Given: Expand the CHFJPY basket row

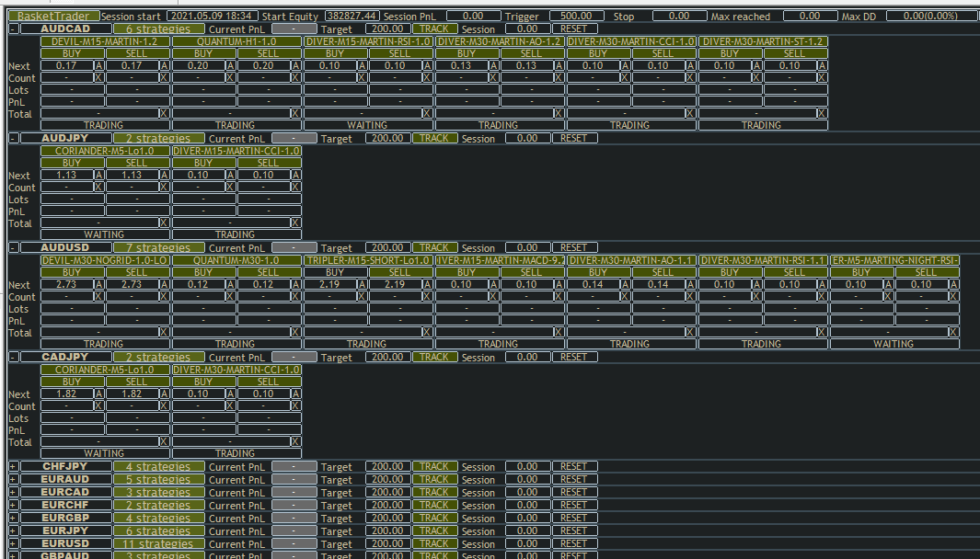Looking at the screenshot, I should [x=13, y=466].
